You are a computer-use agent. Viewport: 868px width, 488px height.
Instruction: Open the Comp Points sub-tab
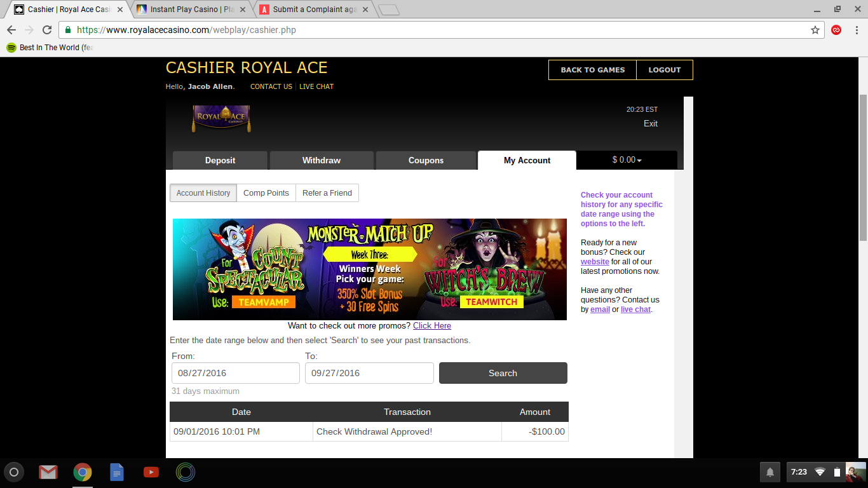[266, 193]
